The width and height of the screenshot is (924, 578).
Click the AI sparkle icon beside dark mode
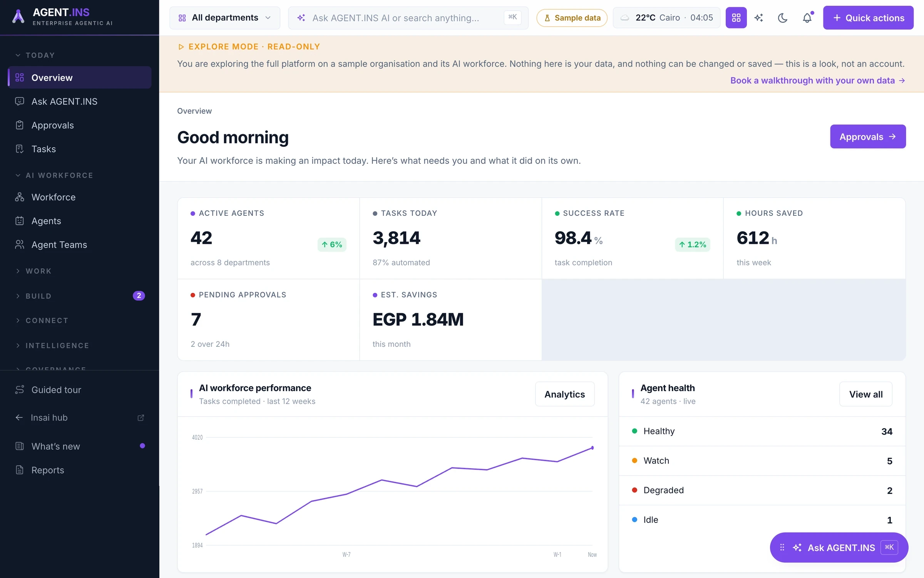[758, 18]
